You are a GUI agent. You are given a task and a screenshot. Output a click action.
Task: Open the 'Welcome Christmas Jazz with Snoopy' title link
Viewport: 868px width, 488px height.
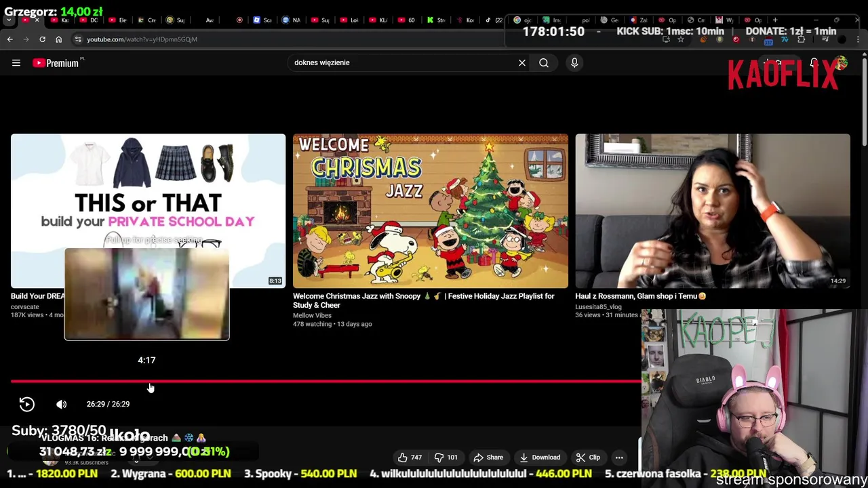click(424, 300)
